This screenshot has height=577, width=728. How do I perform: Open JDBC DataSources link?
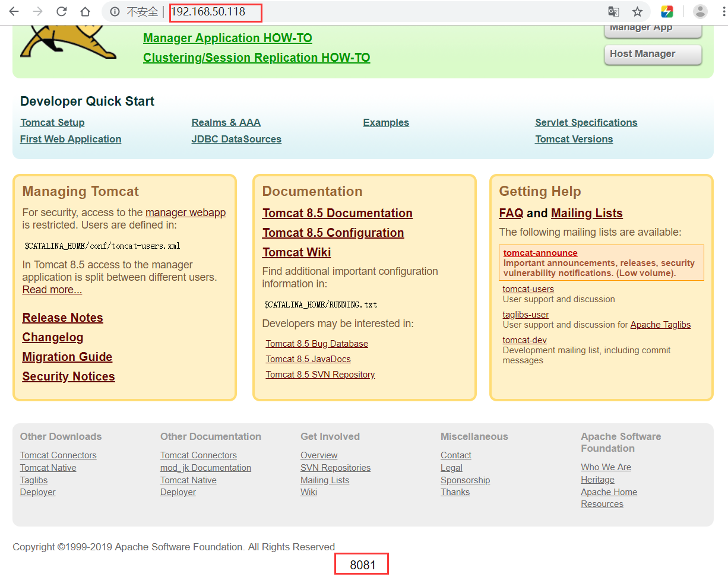pos(236,139)
